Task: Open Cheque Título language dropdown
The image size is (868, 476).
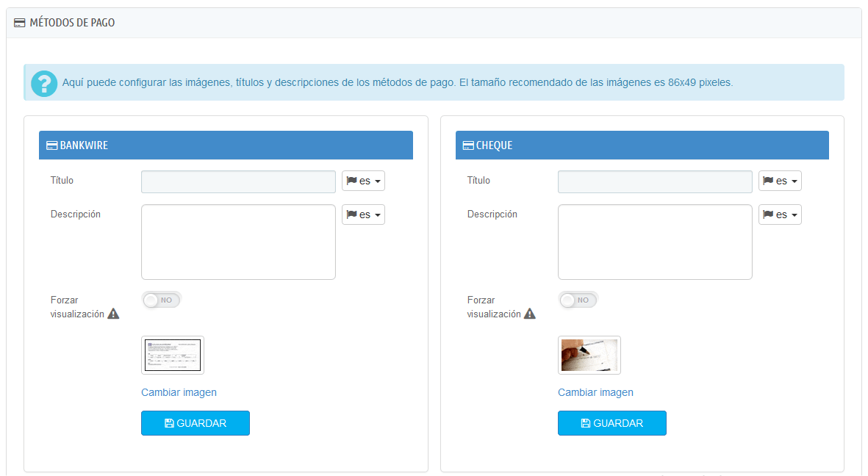Action: tap(780, 181)
